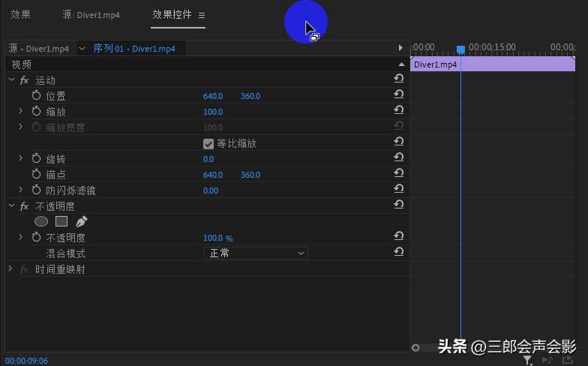Reset the 混合模式 parameter
The height and width of the screenshot is (366, 588).
coord(399,252)
